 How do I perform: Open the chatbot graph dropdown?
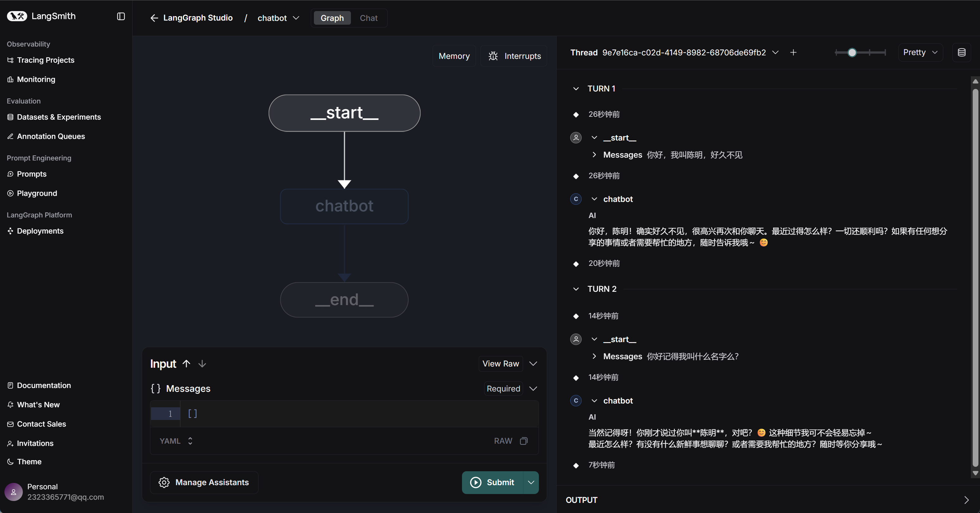click(x=278, y=18)
